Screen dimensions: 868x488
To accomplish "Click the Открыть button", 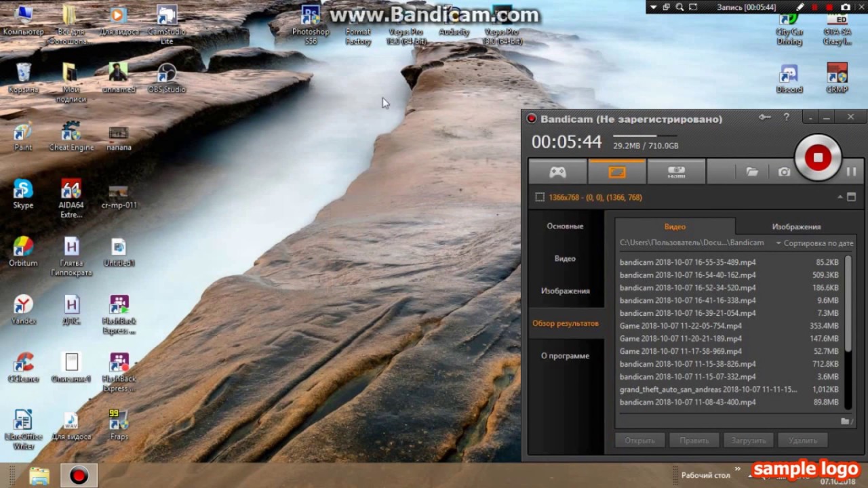I will [x=640, y=441].
